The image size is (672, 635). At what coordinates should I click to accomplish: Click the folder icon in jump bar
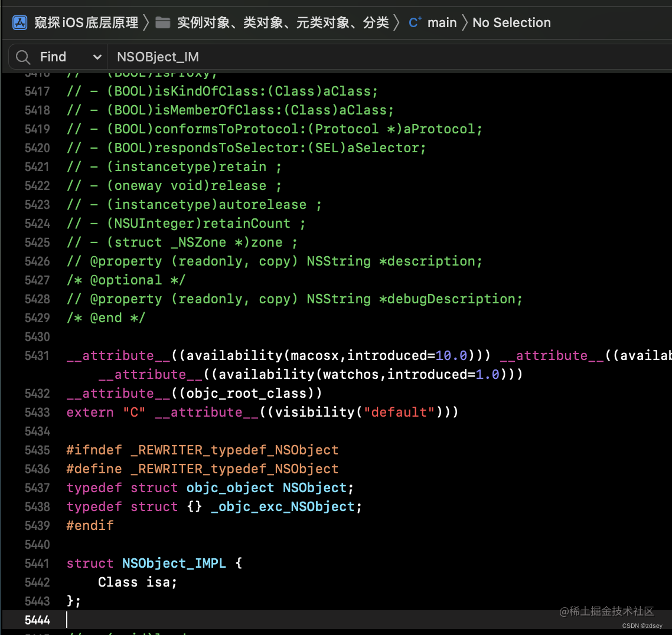[162, 22]
